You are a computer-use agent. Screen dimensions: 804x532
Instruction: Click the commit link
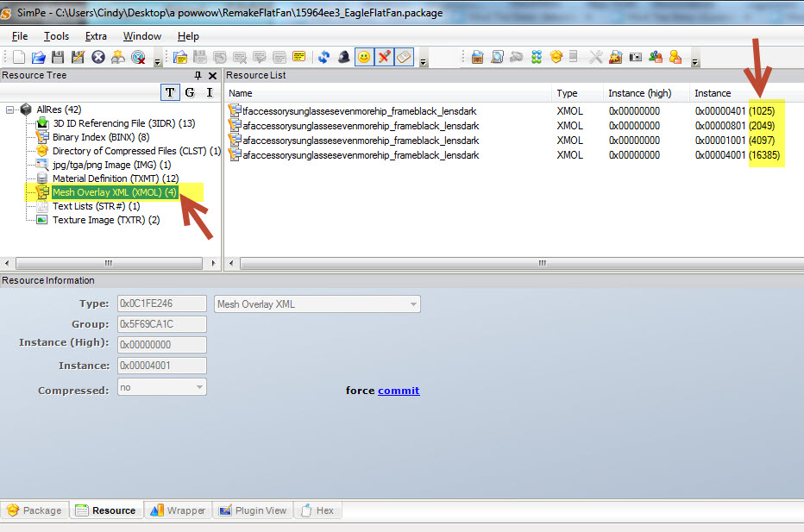click(399, 391)
